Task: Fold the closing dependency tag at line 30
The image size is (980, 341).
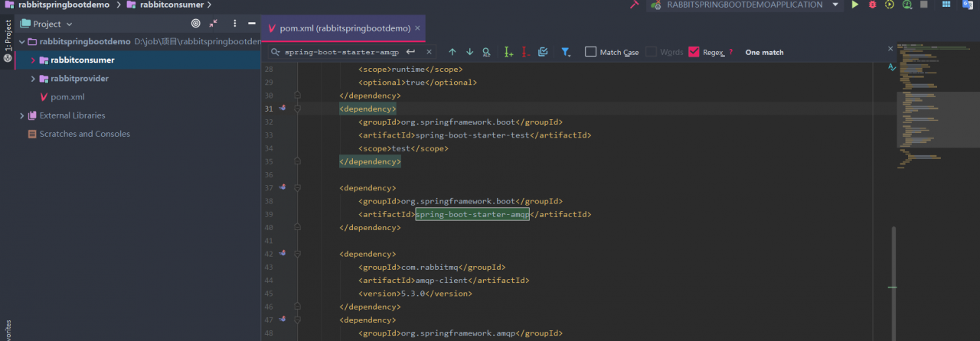Action: pyautogui.click(x=297, y=96)
